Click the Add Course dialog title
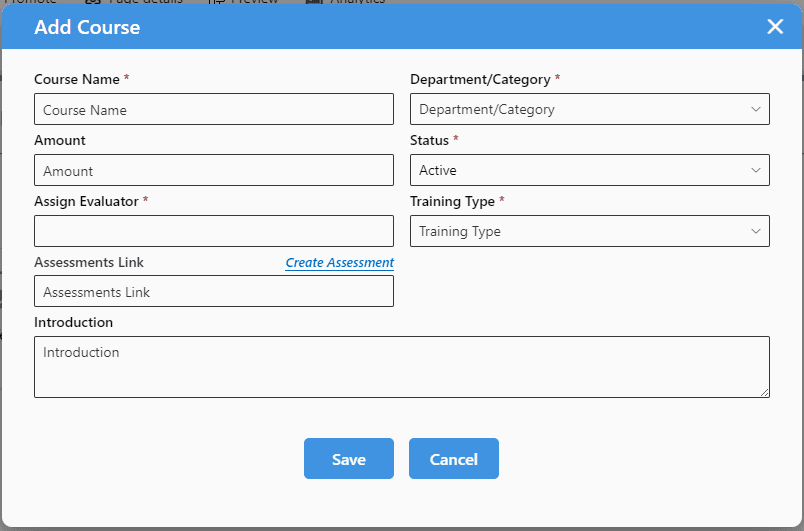 (x=87, y=27)
